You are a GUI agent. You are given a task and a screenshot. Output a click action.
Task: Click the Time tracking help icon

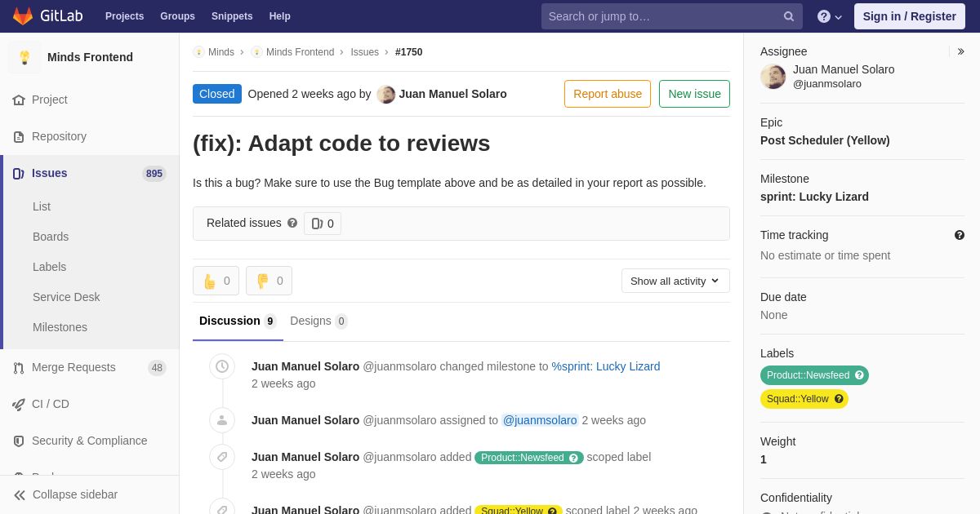pos(959,235)
